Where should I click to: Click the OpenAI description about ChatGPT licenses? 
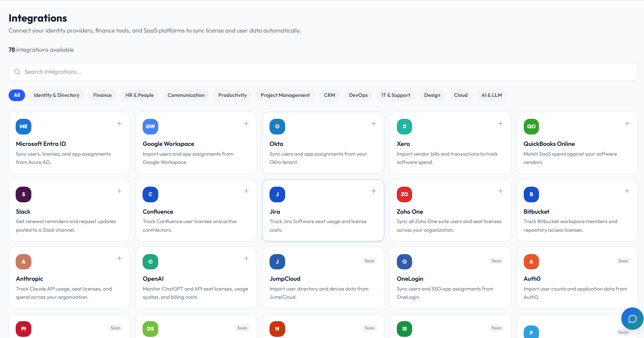tap(195, 293)
